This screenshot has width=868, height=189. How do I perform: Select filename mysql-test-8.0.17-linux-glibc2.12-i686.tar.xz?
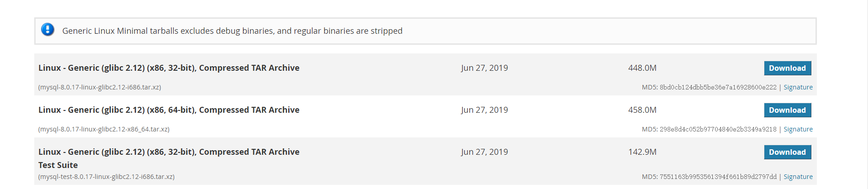coord(106,177)
